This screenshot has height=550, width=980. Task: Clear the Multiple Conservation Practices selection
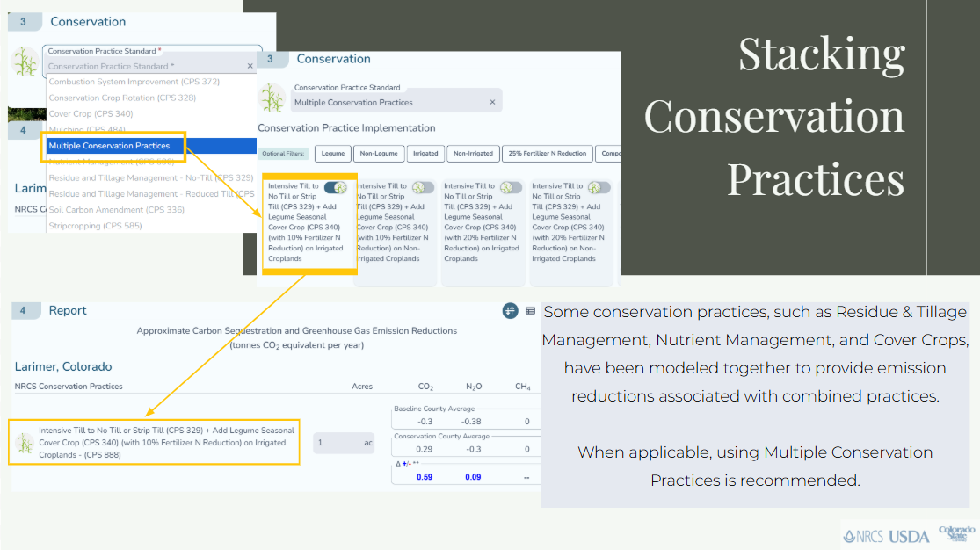click(x=492, y=102)
